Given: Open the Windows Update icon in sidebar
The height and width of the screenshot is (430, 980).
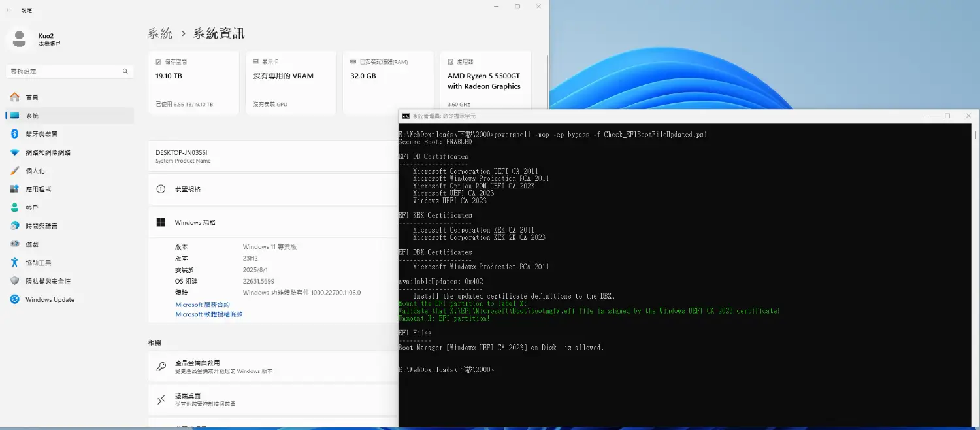Looking at the screenshot, I should pos(14,299).
